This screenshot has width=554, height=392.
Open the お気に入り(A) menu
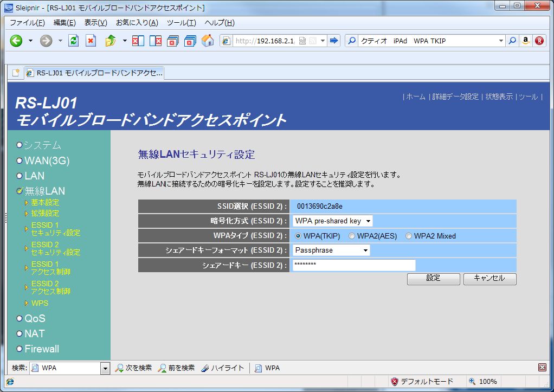coord(137,23)
